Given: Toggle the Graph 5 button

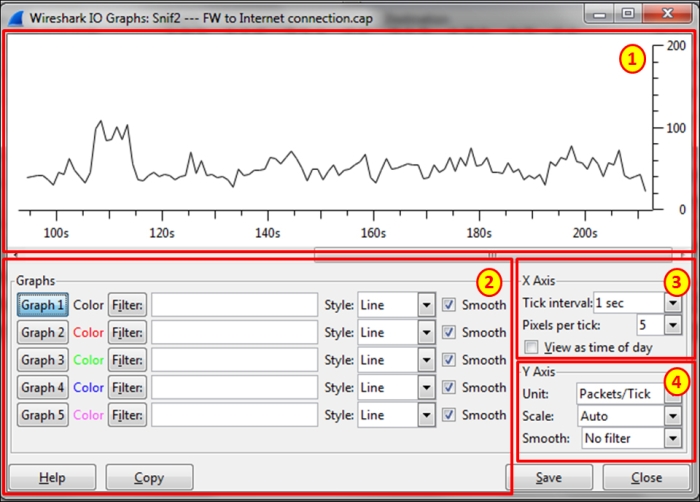Looking at the screenshot, I should click(44, 413).
